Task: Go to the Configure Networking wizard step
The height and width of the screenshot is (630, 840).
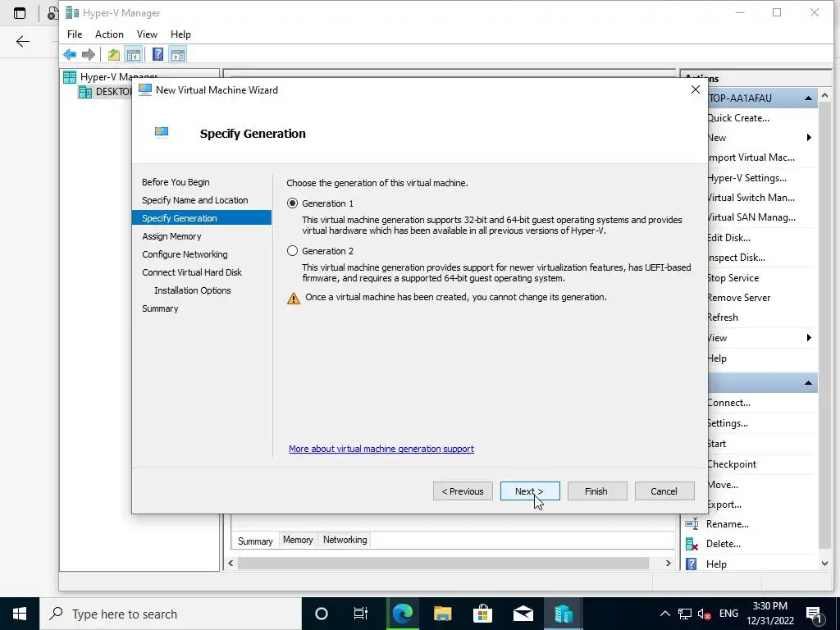Action: click(185, 254)
